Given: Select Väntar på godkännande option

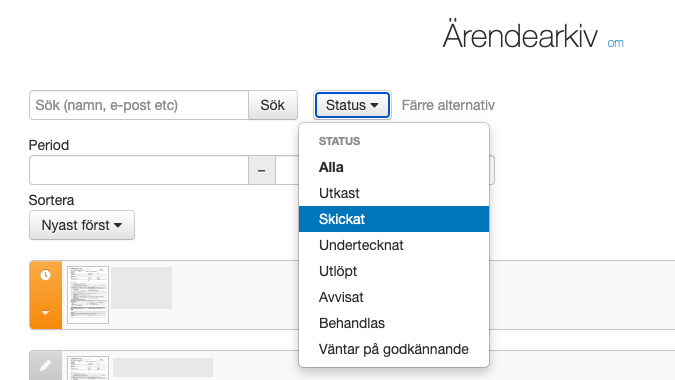Looking at the screenshot, I should click(x=394, y=349).
